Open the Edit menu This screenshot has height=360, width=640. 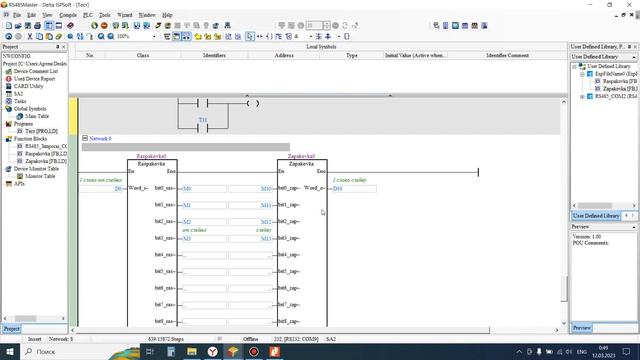point(31,15)
